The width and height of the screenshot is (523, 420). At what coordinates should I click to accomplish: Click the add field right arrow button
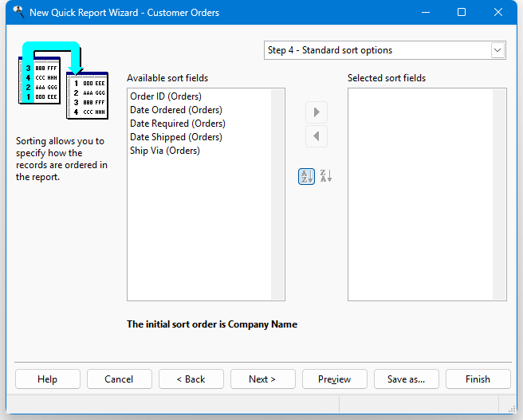317,112
